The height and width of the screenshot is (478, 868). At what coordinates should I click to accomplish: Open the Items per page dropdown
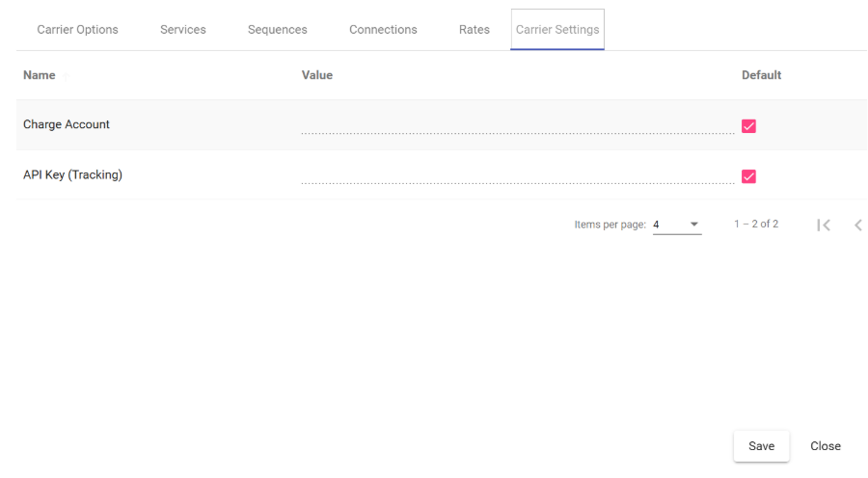coord(676,225)
